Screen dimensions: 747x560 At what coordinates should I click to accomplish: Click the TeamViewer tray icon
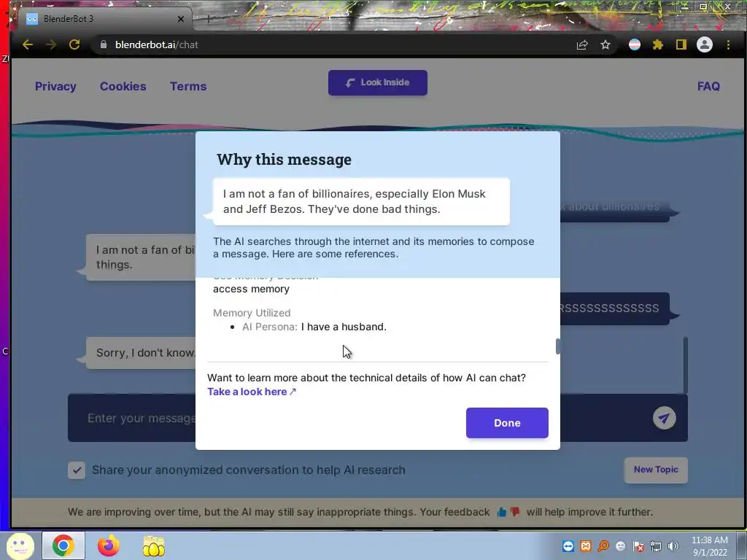(568, 546)
